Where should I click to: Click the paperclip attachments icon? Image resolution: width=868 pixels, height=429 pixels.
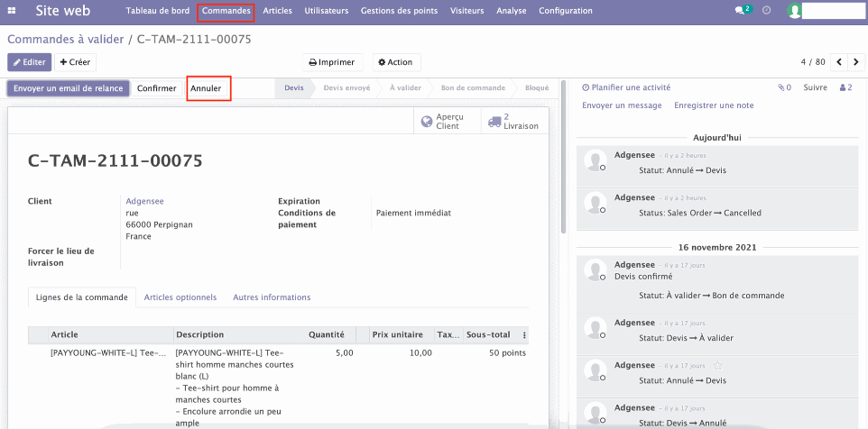783,87
